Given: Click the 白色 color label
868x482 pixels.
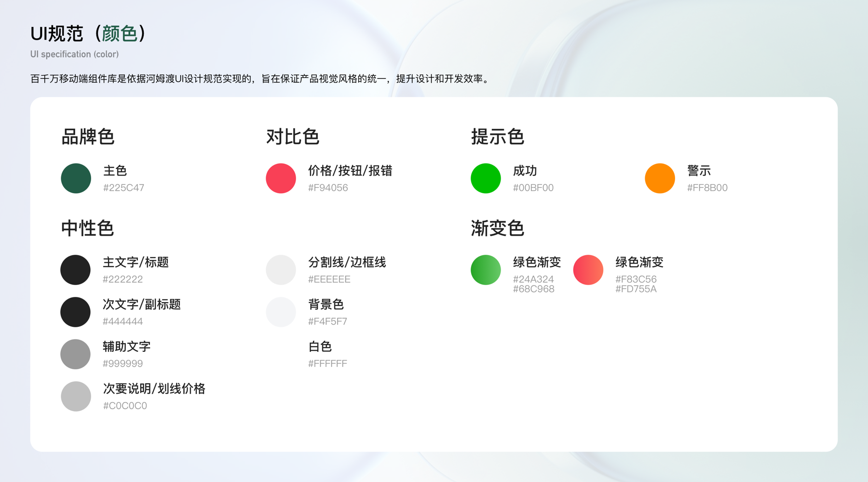Looking at the screenshot, I should [320, 347].
